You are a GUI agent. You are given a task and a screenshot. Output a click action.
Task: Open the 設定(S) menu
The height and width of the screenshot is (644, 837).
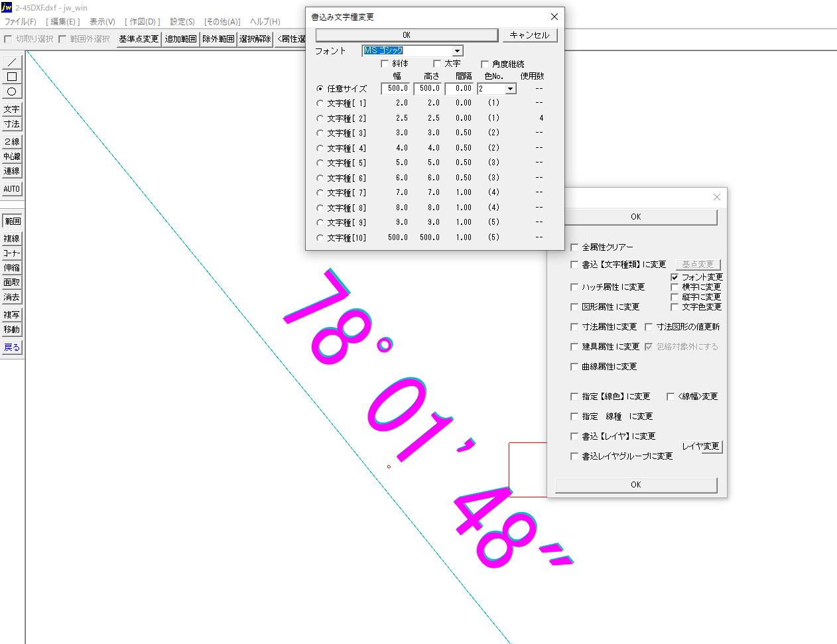(182, 22)
